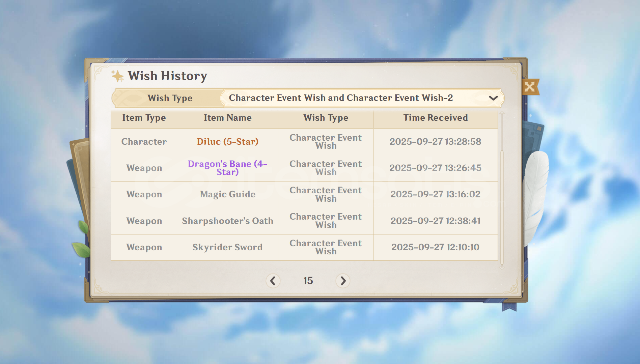Click the blue bookmark ribbon icon

(509, 306)
